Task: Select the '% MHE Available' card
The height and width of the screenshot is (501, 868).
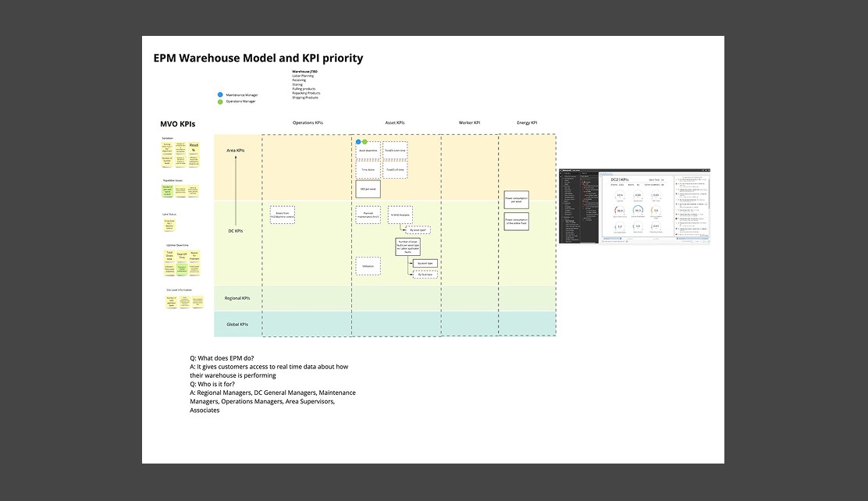Action: pos(400,215)
